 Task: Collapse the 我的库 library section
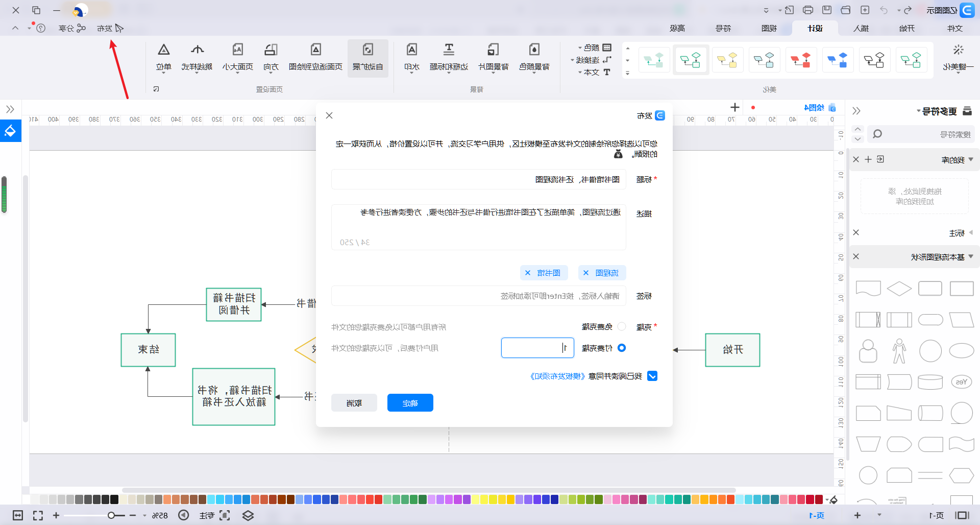point(971,159)
